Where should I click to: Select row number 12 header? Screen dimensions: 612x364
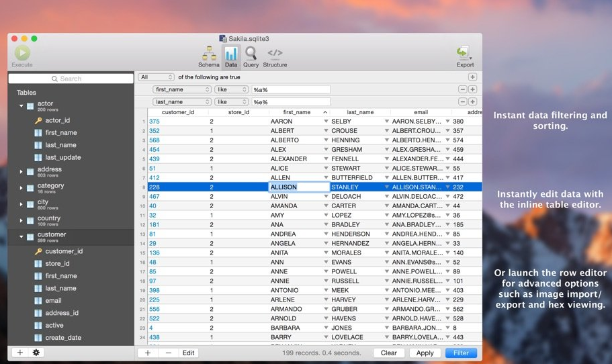click(x=142, y=225)
